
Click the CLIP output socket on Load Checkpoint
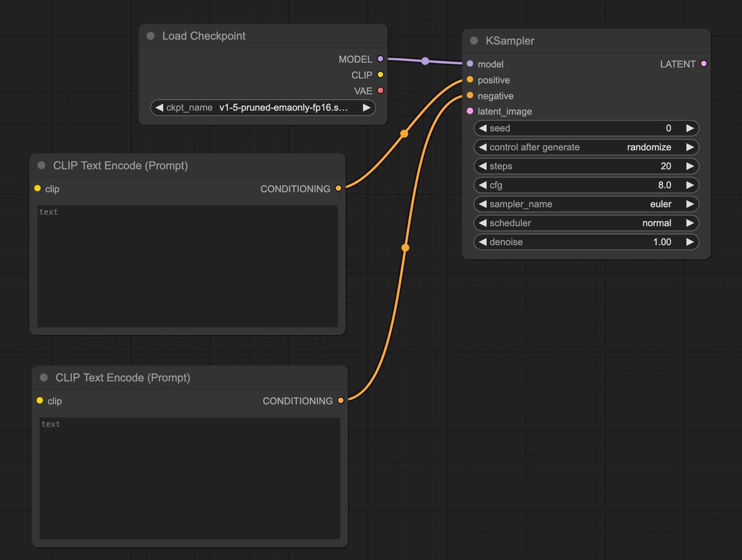tap(380, 75)
